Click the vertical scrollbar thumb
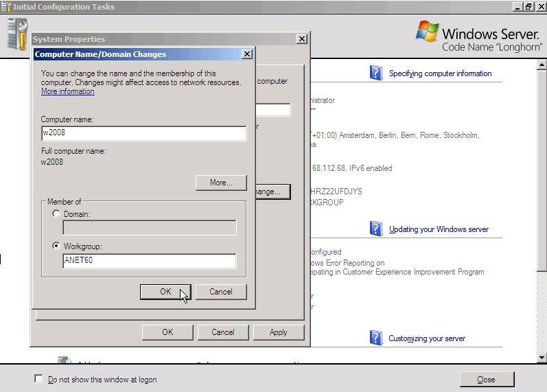This screenshot has width=547, height=392. click(542, 170)
